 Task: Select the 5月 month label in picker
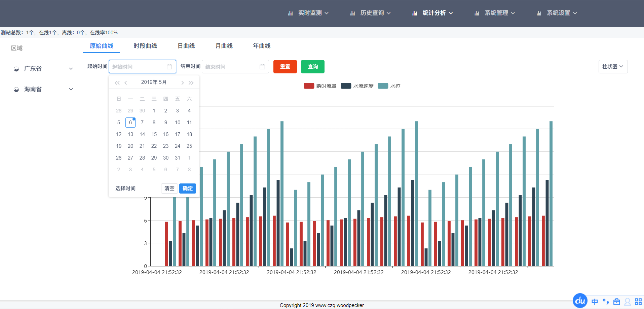(x=163, y=82)
